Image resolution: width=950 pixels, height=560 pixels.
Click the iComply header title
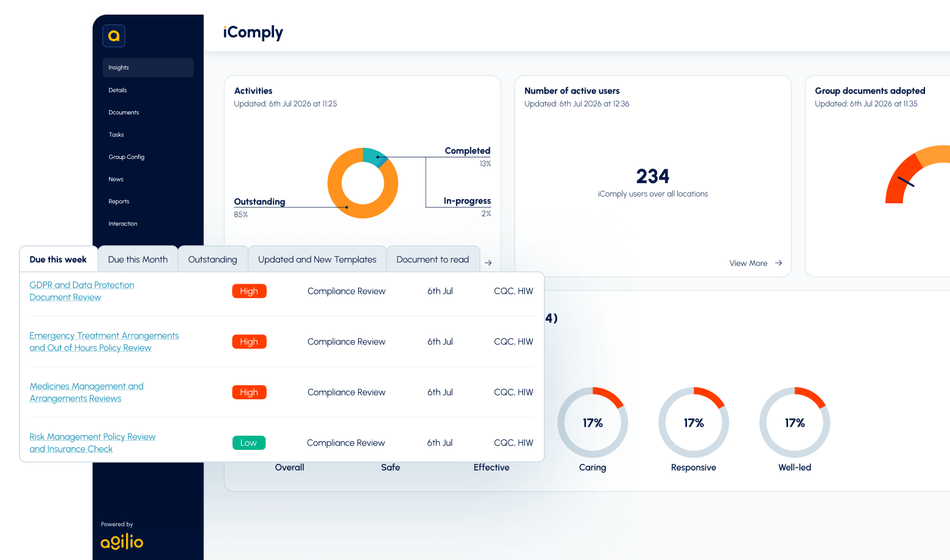pyautogui.click(x=253, y=32)
